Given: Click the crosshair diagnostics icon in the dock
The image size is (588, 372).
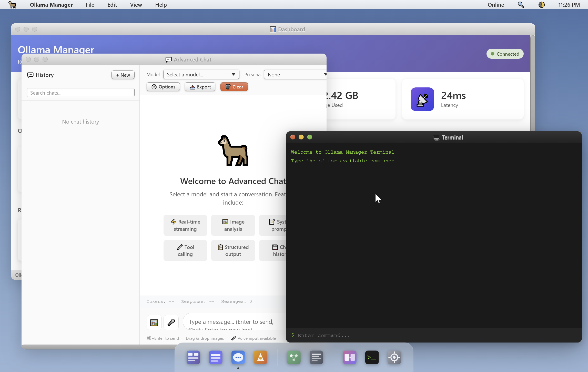Looking at the screenshot, I should pos(394,357).
